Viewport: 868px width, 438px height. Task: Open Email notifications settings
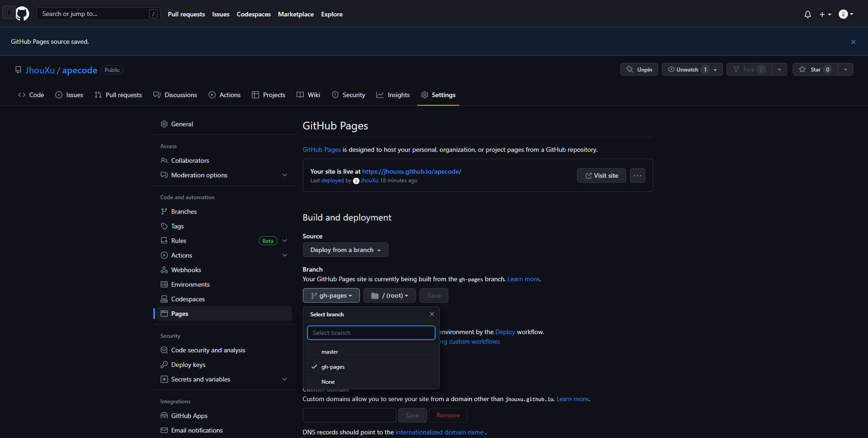pos(224,430)
